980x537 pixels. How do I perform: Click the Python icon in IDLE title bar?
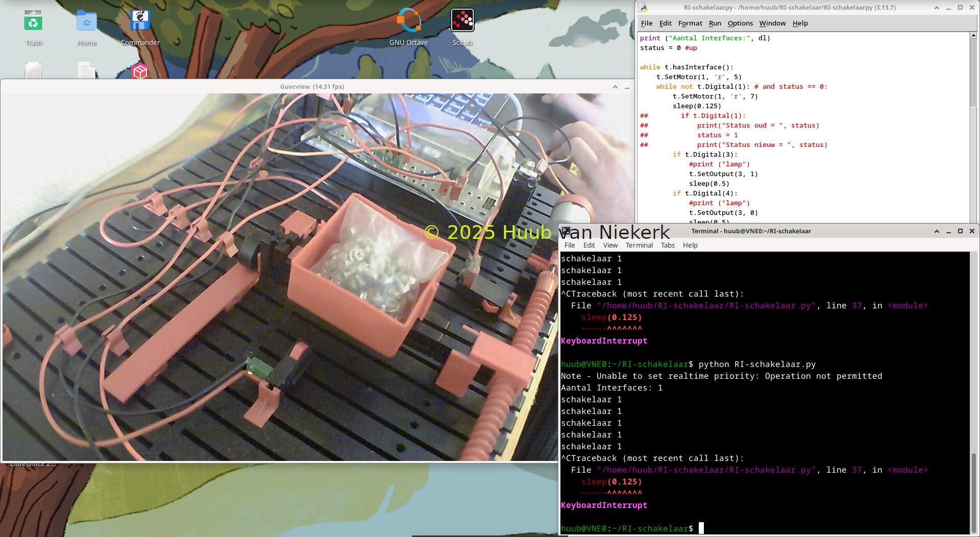pyautogui.click(x=644, y=8)
